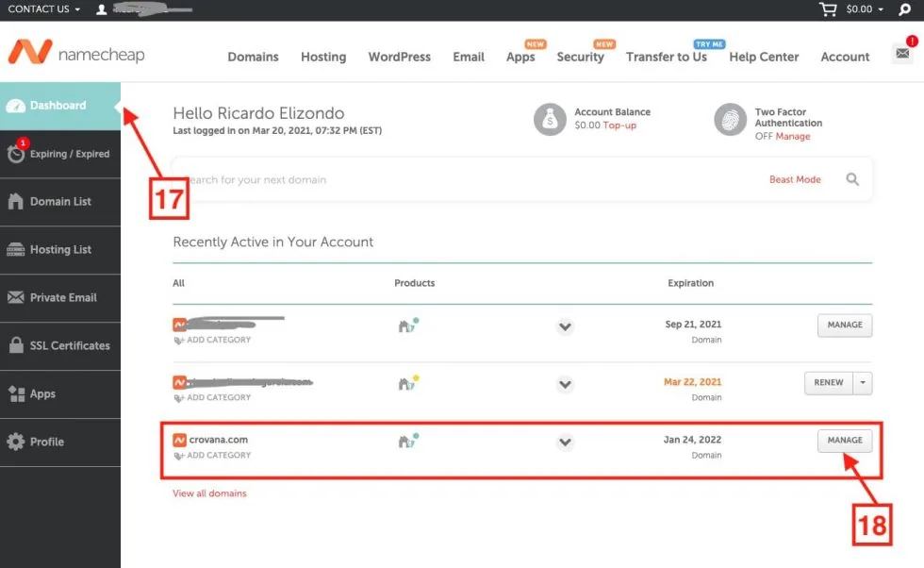Open Domain List from the sidebar
This screenshot has width=924, height=568.
tap(60, 202)
